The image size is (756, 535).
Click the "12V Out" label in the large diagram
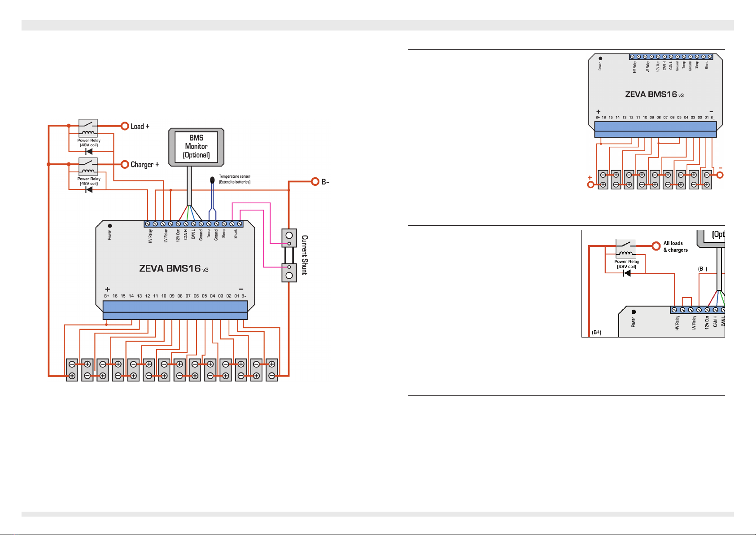coord(178,236)
